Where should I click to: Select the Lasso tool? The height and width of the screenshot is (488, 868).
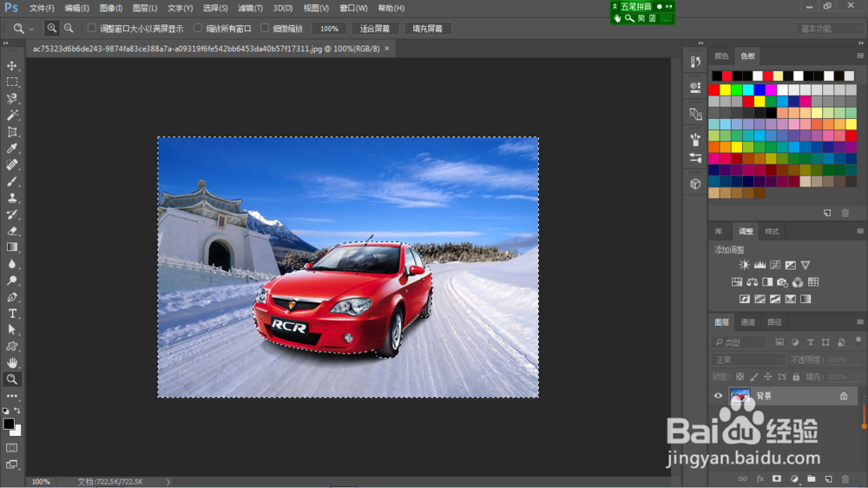pos(11,99)
